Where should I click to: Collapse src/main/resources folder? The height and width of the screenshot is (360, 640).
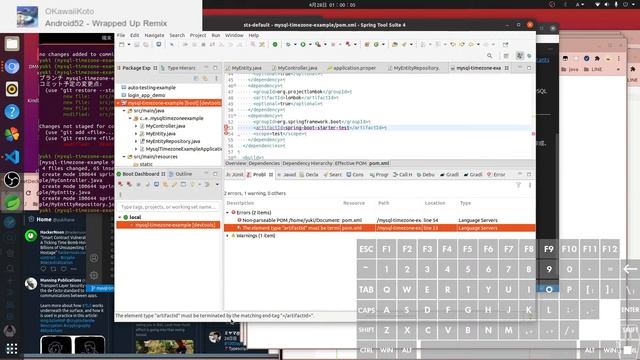click(x=124, y=157)
